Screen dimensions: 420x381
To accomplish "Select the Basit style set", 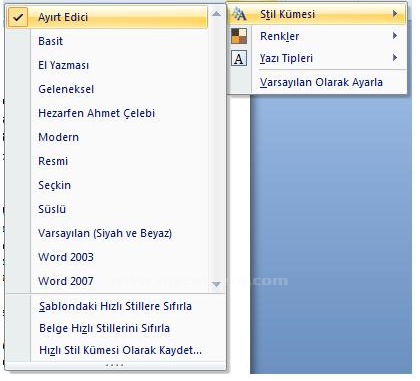I will pyautogui.click(x=107, y=41).
